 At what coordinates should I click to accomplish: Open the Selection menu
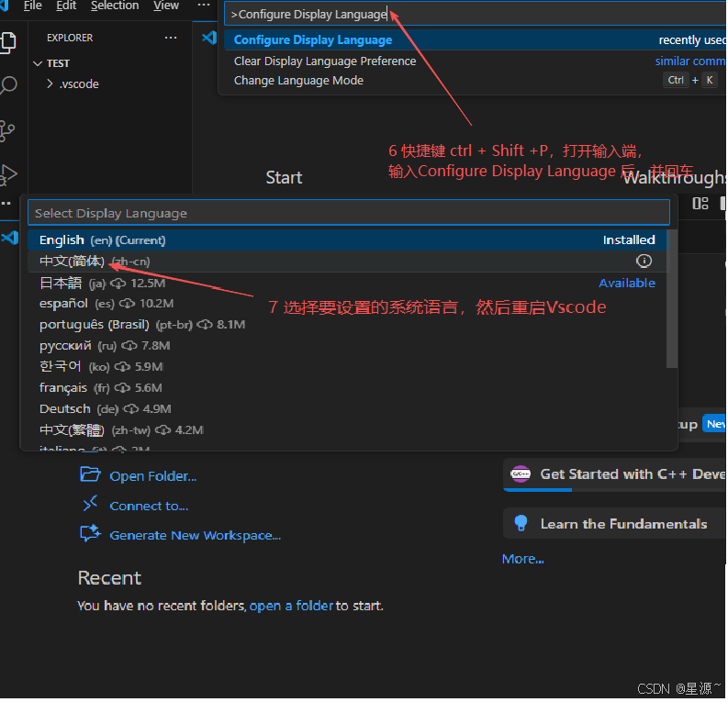(115, 6)
